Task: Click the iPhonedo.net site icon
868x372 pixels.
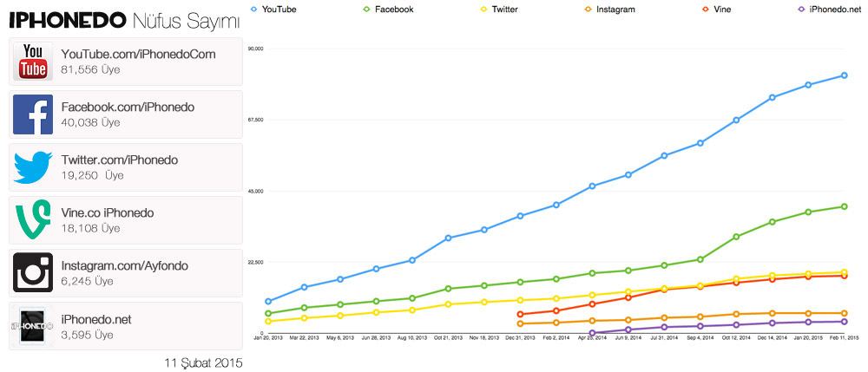Action: coord(33,326)
